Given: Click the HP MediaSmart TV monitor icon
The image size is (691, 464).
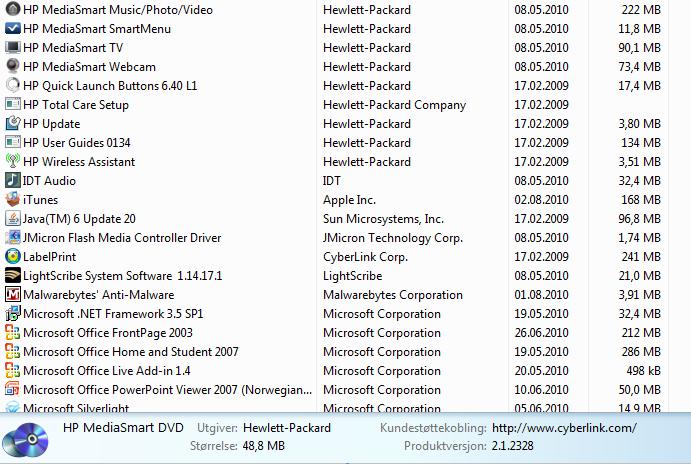Looking at the screenshot, I should pyautogui.click(x=13, y=47).
